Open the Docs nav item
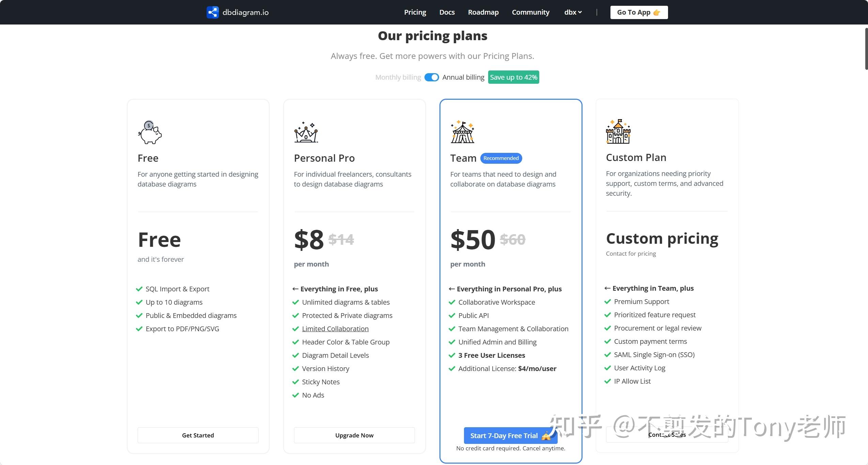 point(447,12)
